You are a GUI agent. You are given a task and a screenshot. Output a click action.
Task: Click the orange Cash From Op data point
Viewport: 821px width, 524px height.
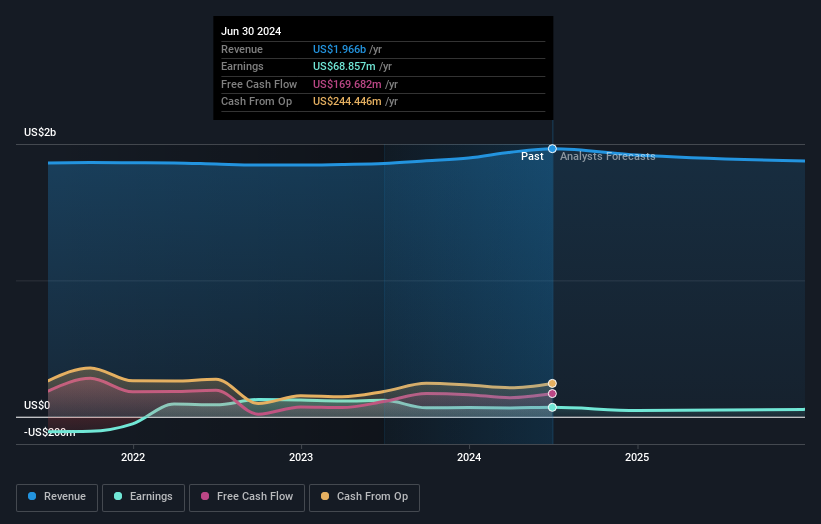(x=552, y=383)
